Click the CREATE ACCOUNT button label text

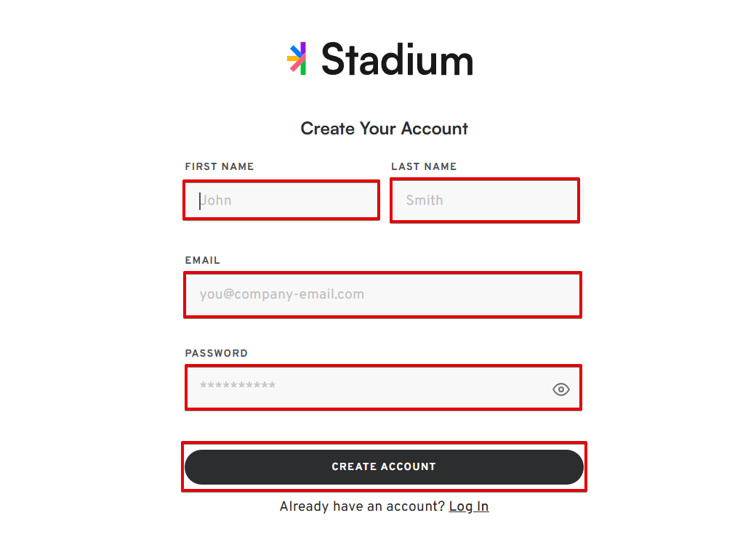[x=384, y=466]
